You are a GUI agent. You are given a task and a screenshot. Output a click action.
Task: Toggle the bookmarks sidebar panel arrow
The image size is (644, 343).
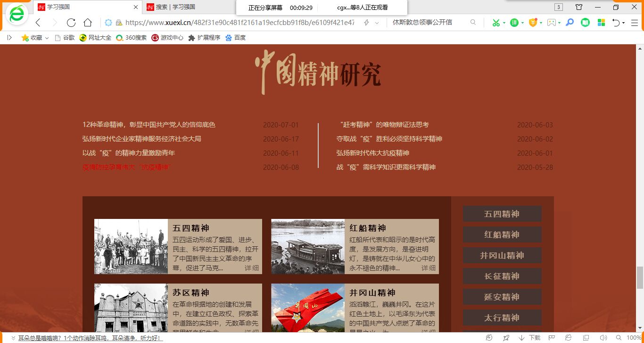click(x=9, y=38)
